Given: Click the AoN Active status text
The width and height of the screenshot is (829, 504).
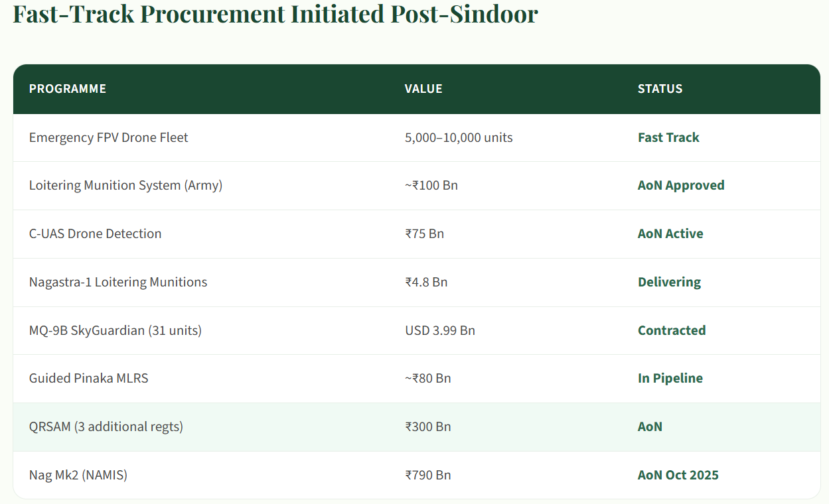Looking at the screenshot, I should pos(670,233).
